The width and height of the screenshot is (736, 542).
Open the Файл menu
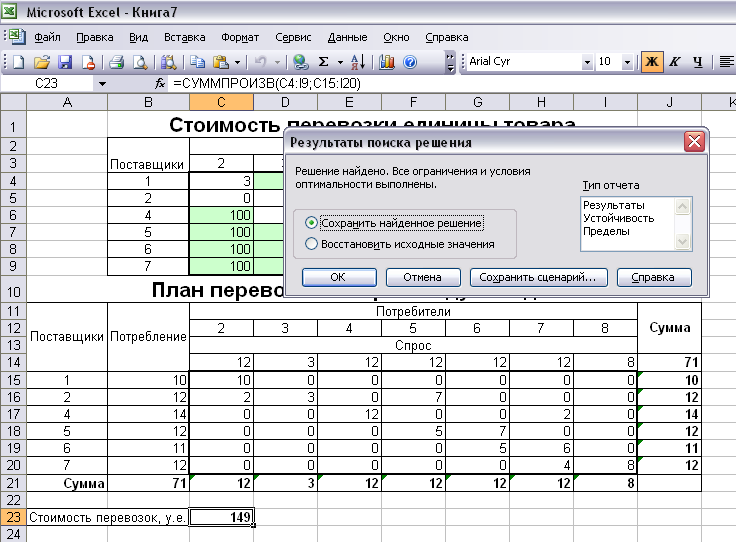tap(47, 37)
